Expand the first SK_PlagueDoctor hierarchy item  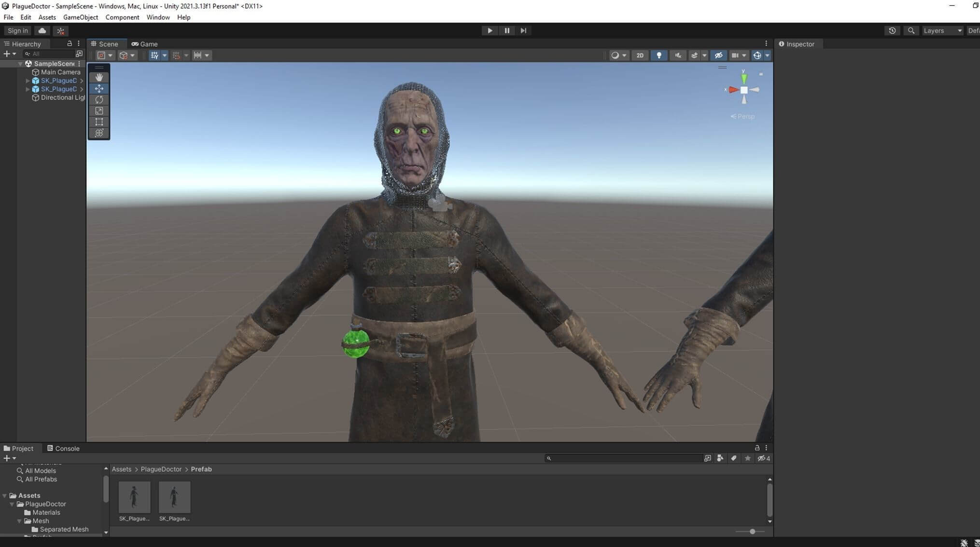28,81
